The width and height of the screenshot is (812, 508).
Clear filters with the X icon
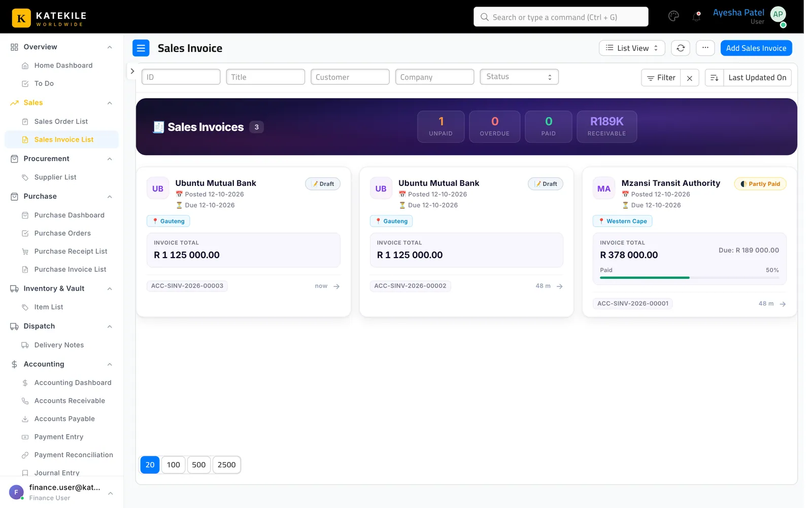click(x=690, y=78)
